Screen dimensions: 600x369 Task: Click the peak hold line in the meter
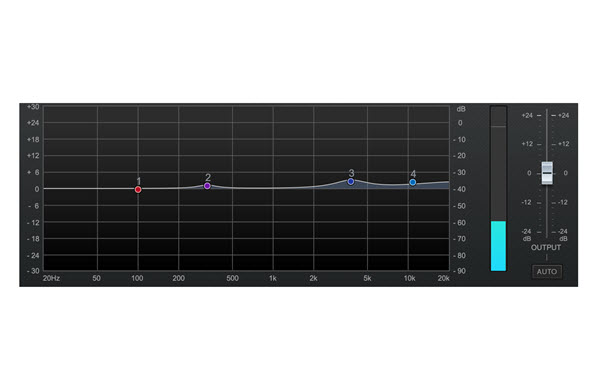(x=499, y=126)
